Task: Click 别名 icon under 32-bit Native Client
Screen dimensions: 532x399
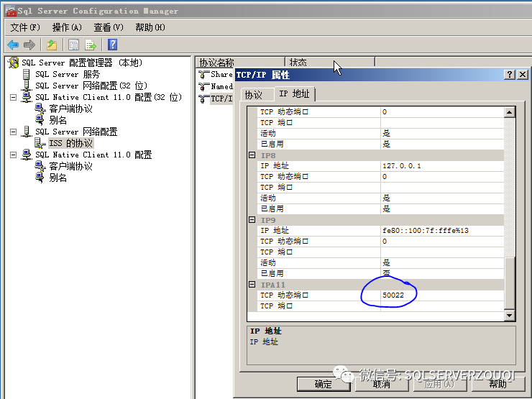Action: (40, 120)
